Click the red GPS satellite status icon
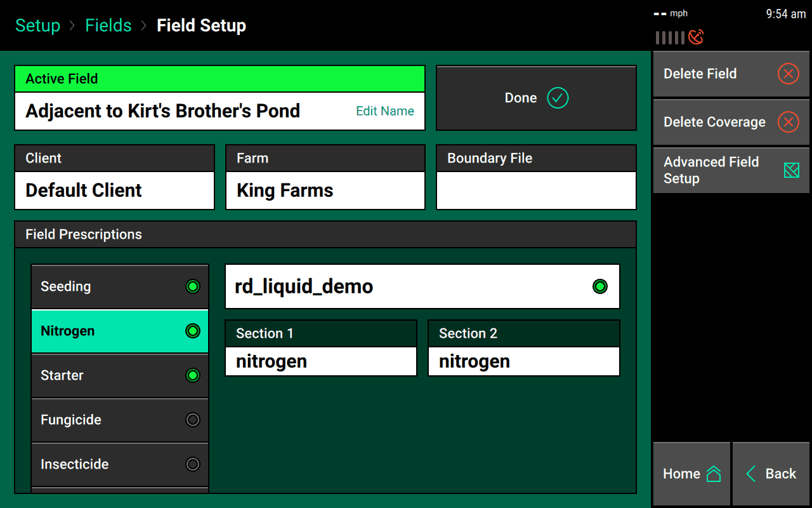This screenshot has height=508, width=812. (x=696, y=37)
